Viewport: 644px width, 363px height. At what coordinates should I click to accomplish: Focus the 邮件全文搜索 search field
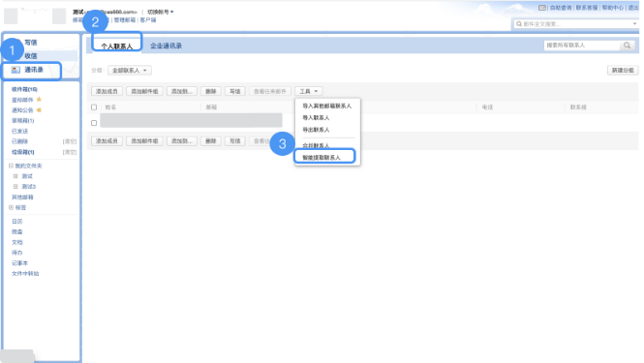[576, 24]
